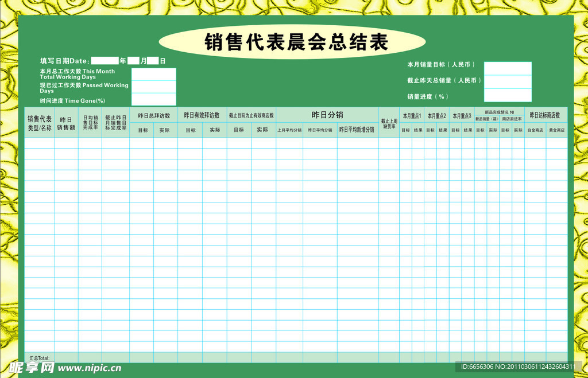Click the 截止上周缺货率 column header
Image resolution: width=588 pixels, height=378 pixels.
(x=389, y=123)
